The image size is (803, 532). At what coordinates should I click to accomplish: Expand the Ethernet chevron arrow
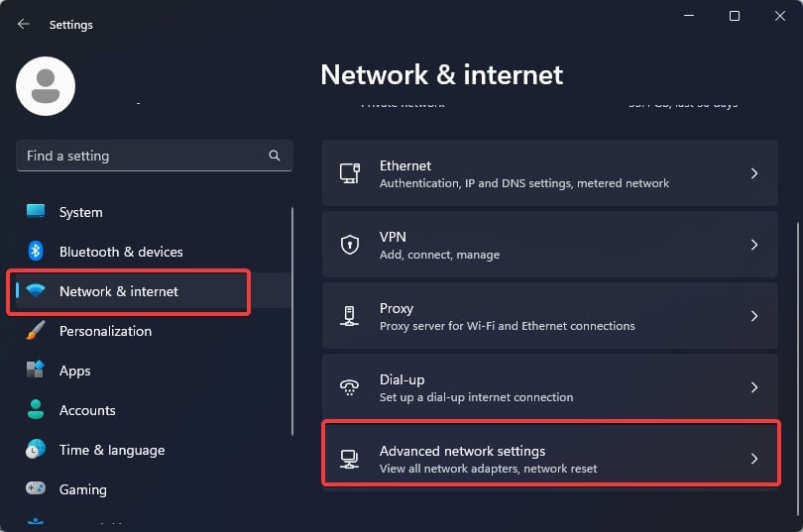click(754, 173)
